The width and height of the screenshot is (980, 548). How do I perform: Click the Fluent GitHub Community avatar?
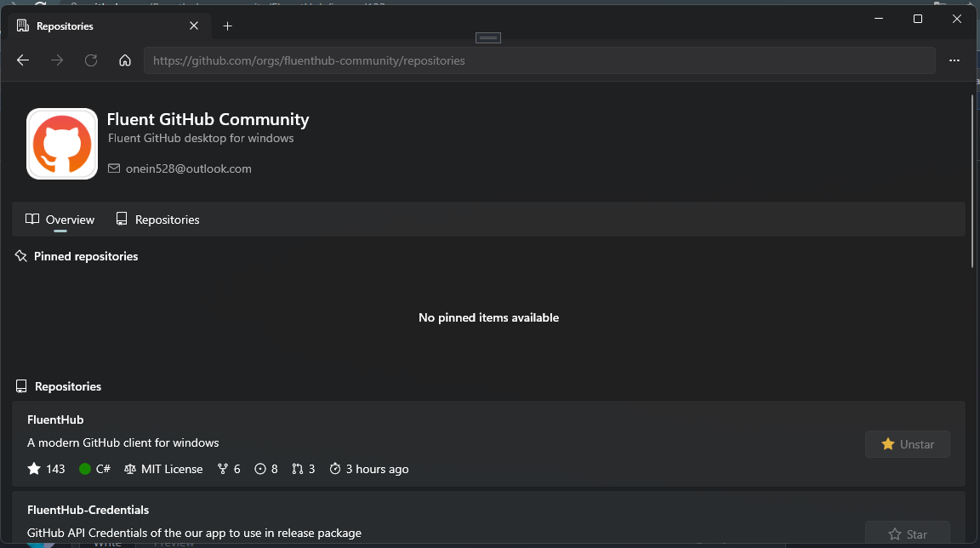pyautogui.click(x=62, y=143)
